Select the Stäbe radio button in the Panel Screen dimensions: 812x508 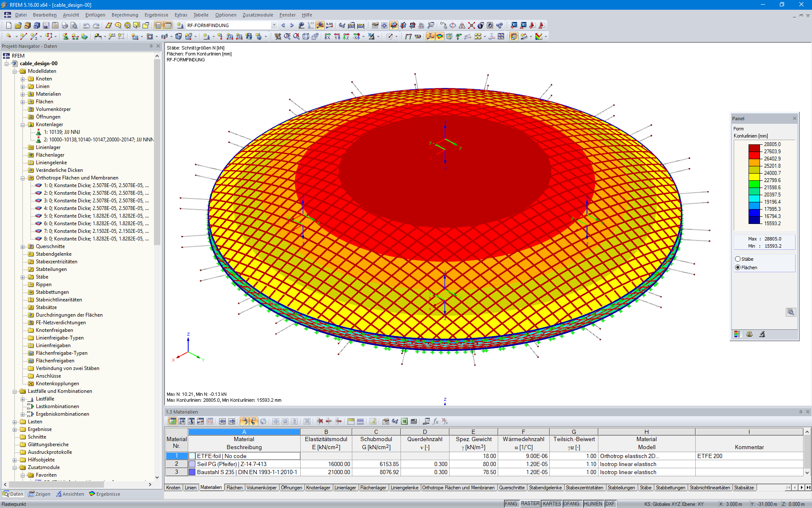[x=738, y=259]
